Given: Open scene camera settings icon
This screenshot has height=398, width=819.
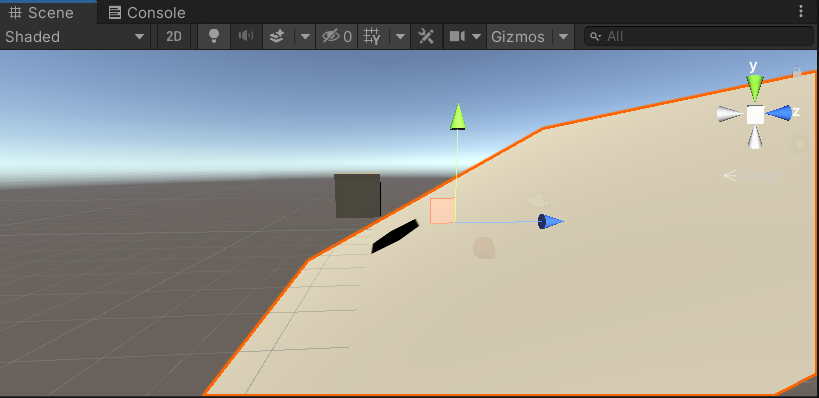Looking at the screenshot, I should pyautogui.click(x=458, y=37).
